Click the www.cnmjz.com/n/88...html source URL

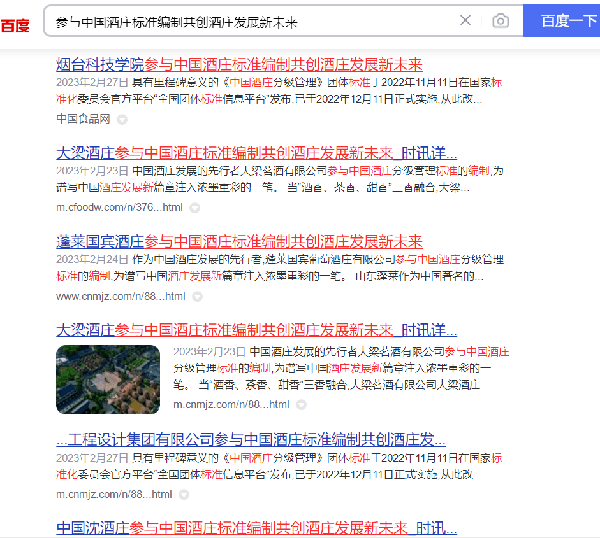pos(121,296)
